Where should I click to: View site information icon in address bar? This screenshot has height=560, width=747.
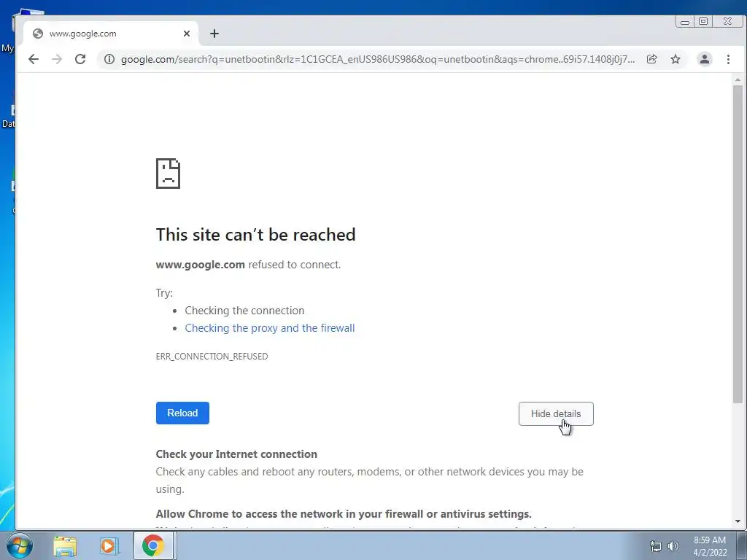pos(109,59)
